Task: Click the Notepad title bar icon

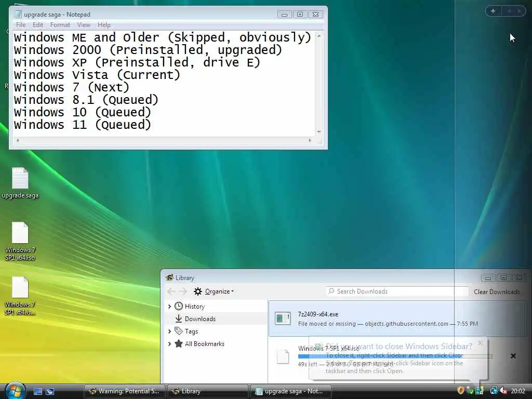Action: tap(18, 14)
